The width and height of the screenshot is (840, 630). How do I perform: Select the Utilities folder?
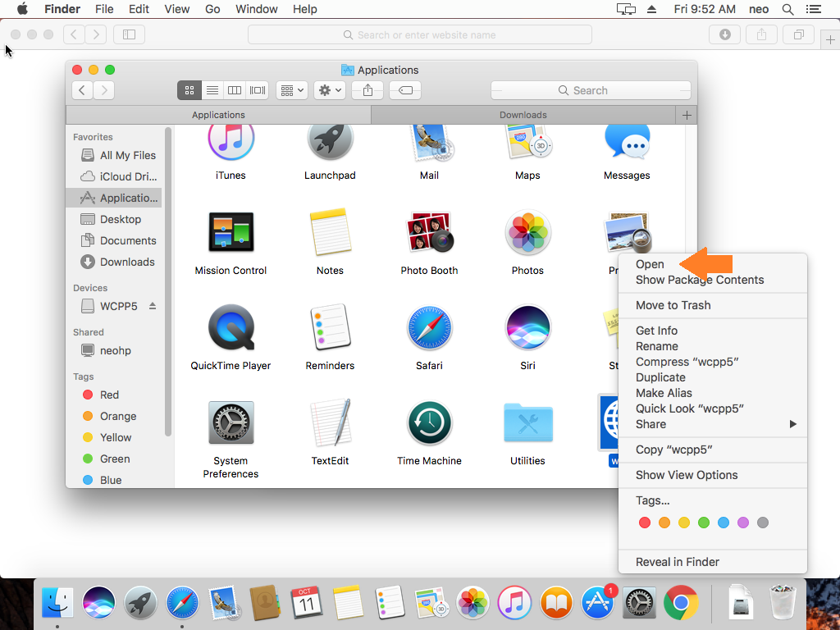[527, 422]
